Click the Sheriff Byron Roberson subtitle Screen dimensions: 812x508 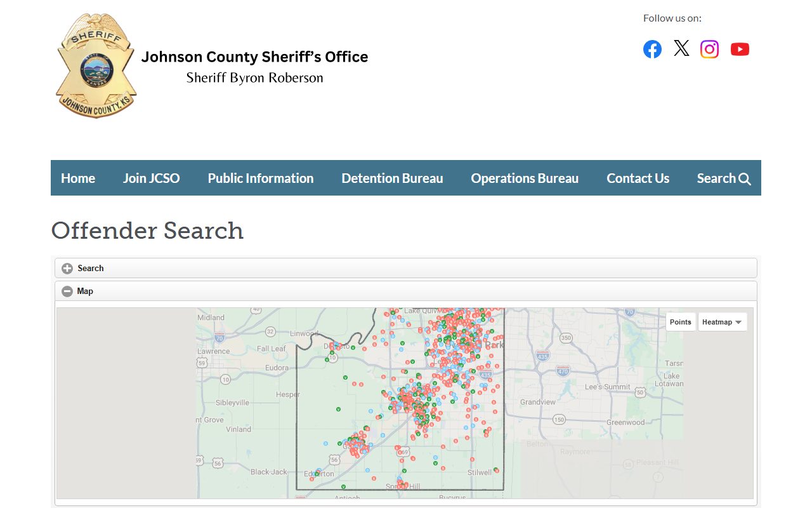point(254,78)
